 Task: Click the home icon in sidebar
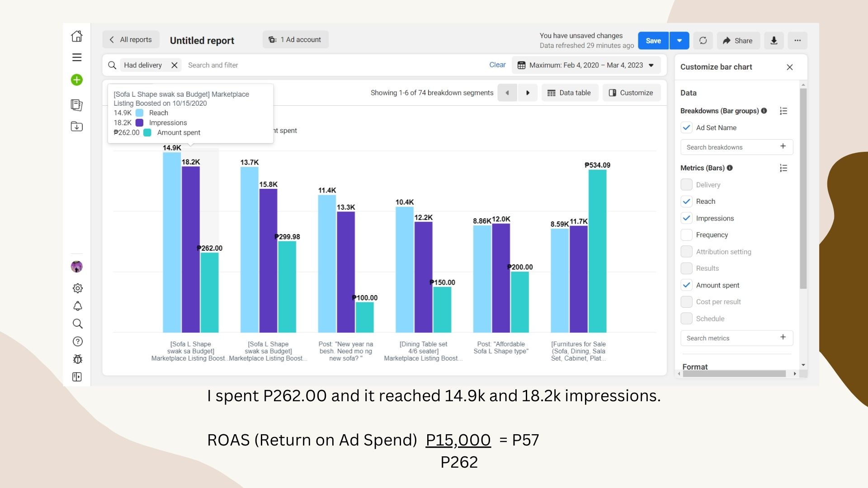[77, 36]
